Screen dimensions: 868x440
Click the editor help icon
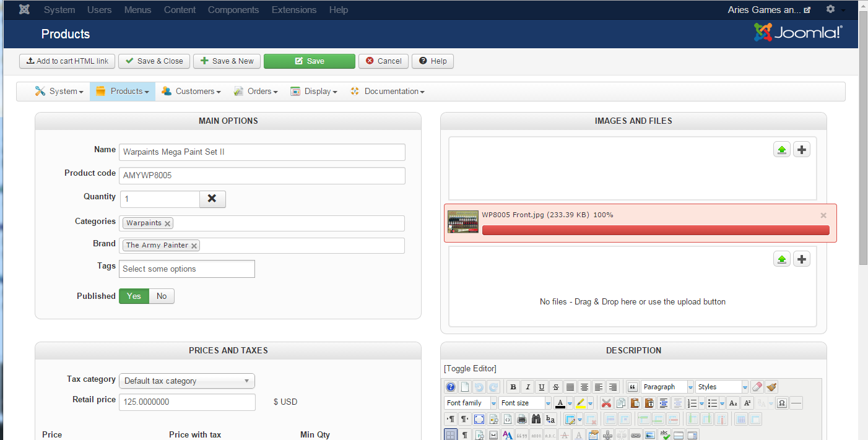451,387
